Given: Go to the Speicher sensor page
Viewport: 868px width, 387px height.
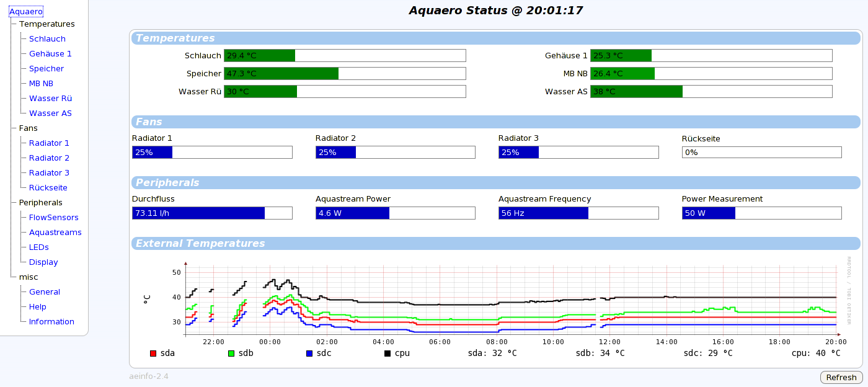Looking at the screenshot, I should (x=46, y=68).
